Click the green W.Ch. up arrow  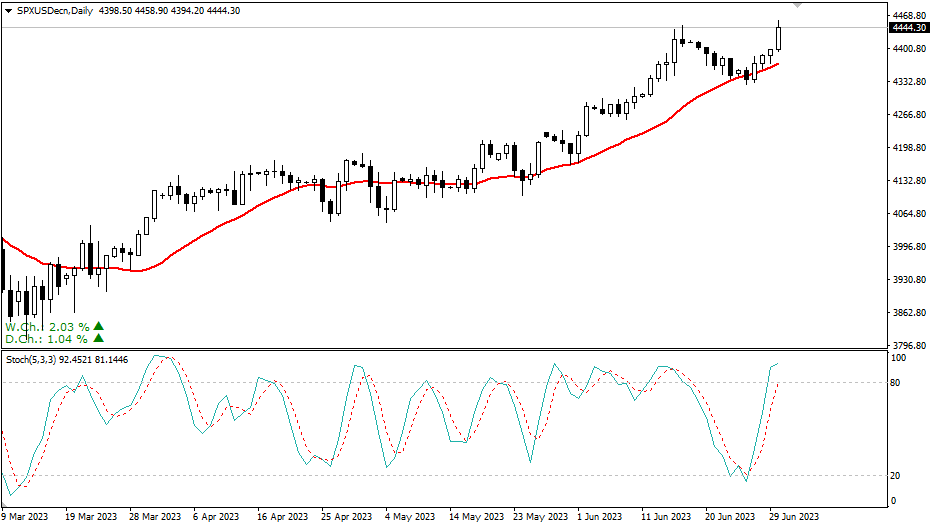coord(98,326)
